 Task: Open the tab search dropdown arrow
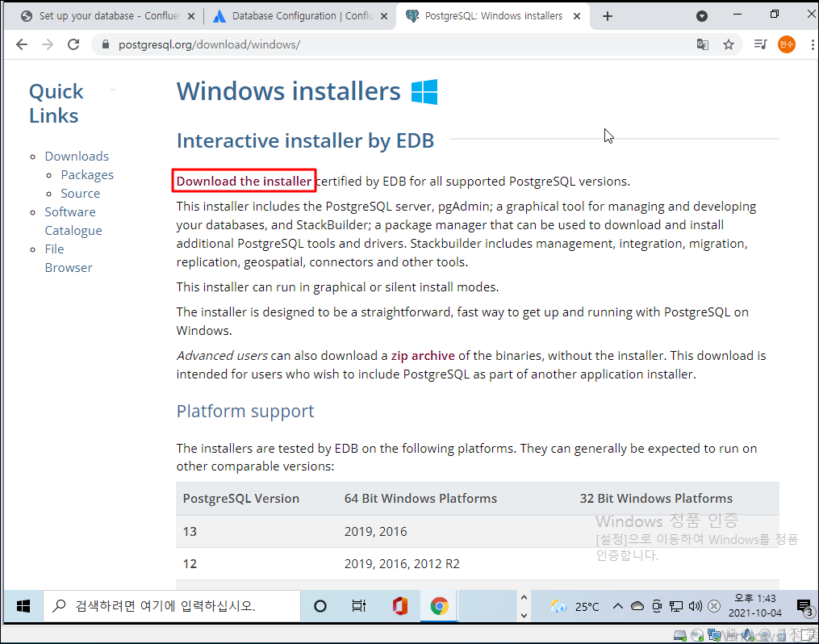click(x=702, y=16)
